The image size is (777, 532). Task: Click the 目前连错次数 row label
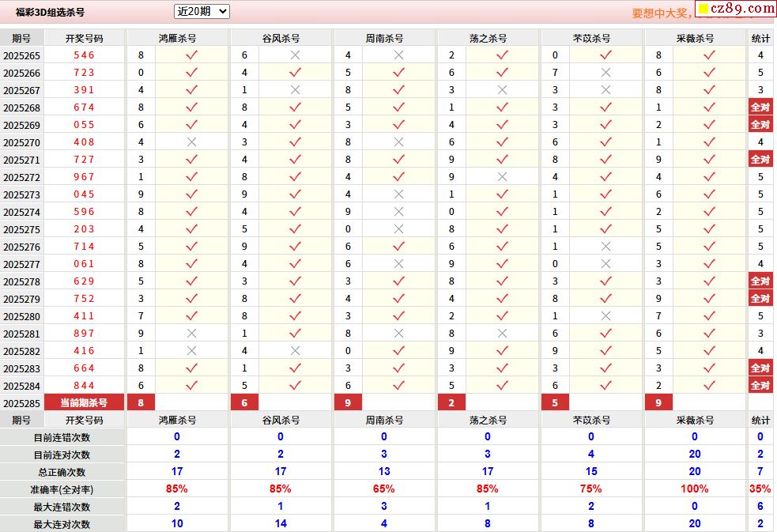[x=62, y=437]
